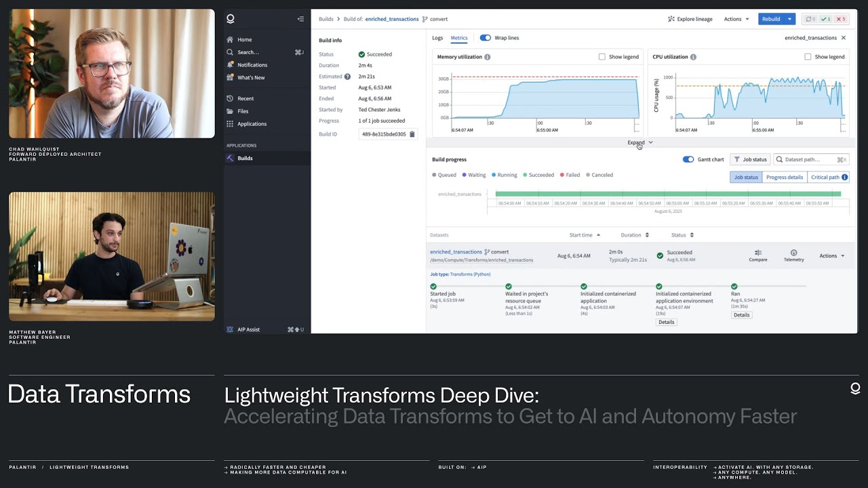Toggle the Wrap lines switch

pos(486,38)
